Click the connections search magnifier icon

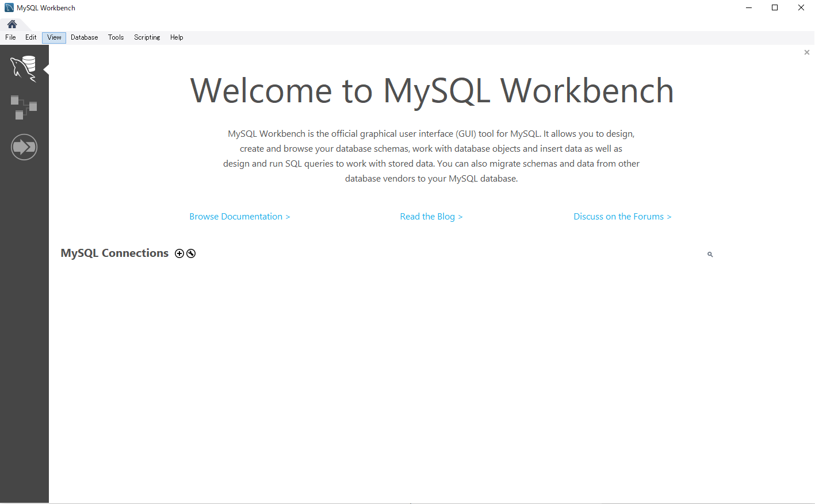pos(710,254)
